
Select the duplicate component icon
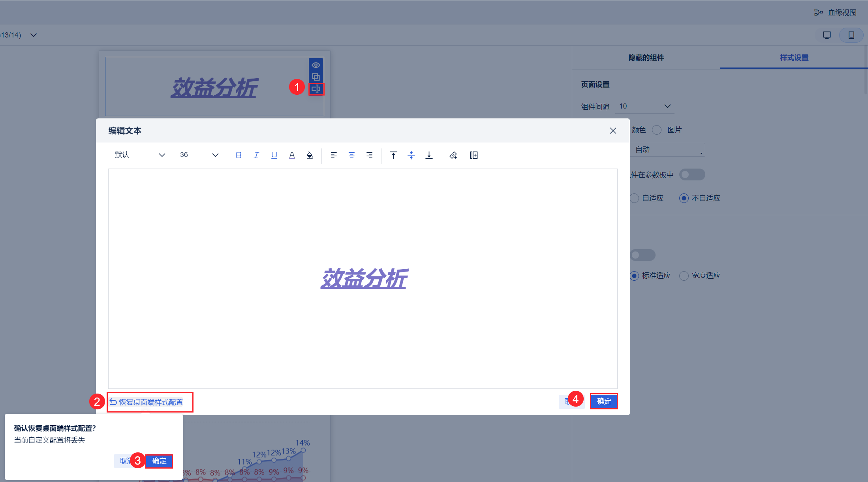tap(316, 77)
